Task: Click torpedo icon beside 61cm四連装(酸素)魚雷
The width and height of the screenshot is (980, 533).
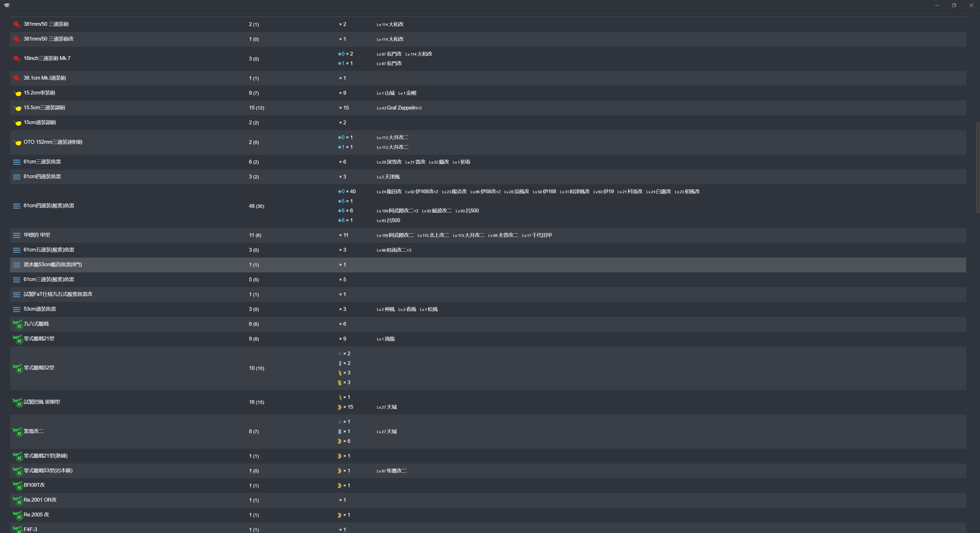Action: coord(17,206)
